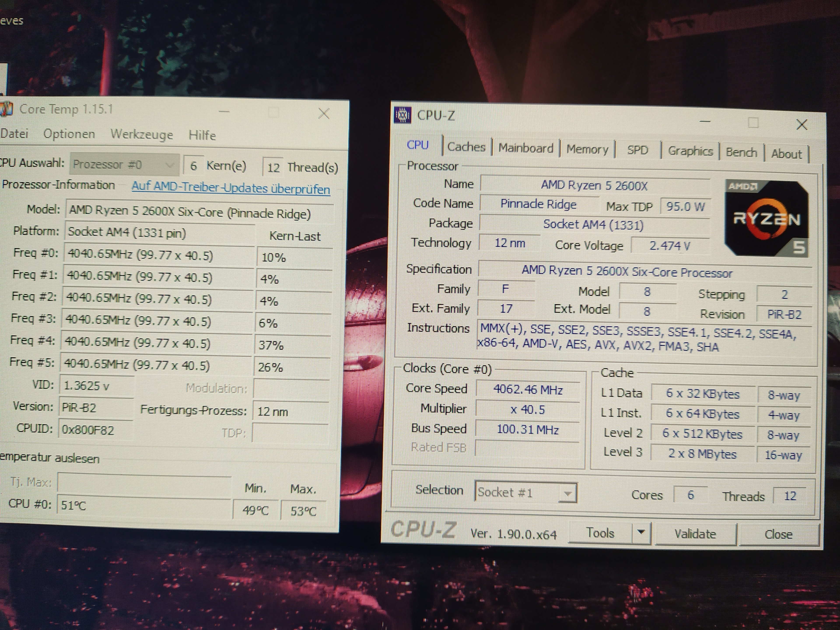Switch to the Caches tab
Image resolution: width=840 pixels, height=630 pixels.
tap(466, 147)
